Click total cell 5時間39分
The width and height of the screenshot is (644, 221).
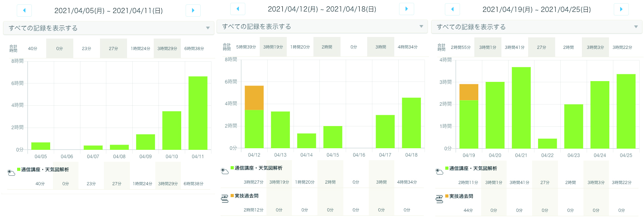[x=246, y=47]
